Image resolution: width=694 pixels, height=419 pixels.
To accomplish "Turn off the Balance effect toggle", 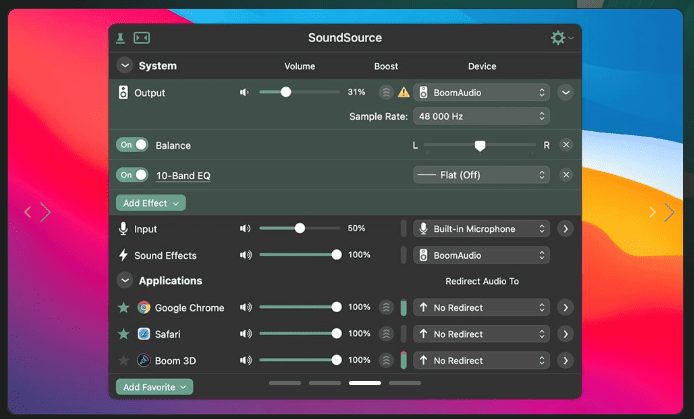I will (x=132, y=145).
